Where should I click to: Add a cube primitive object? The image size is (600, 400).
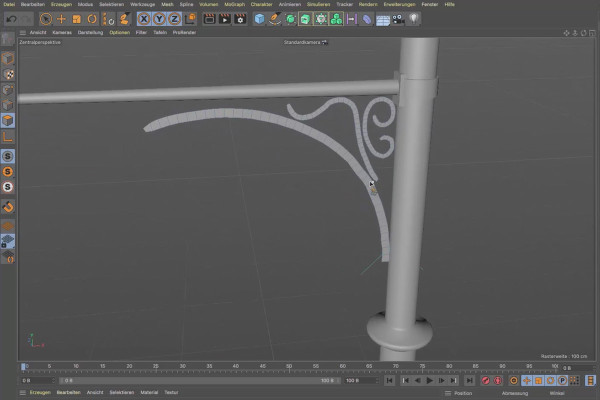click(x=259, y=19)
